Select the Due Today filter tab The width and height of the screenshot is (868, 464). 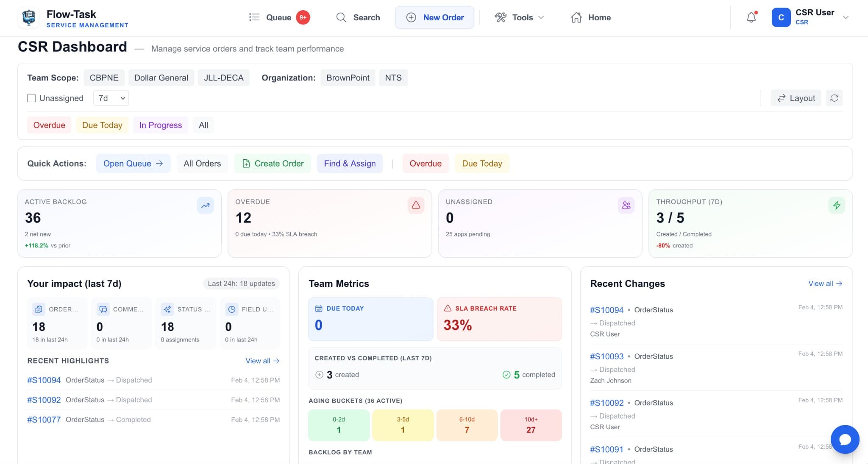pos(102,125)
